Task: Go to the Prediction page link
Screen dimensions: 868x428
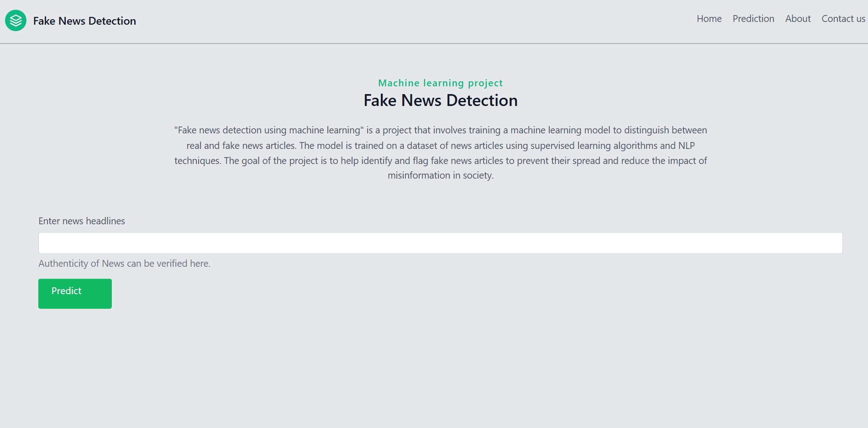Action: (753, 19)
